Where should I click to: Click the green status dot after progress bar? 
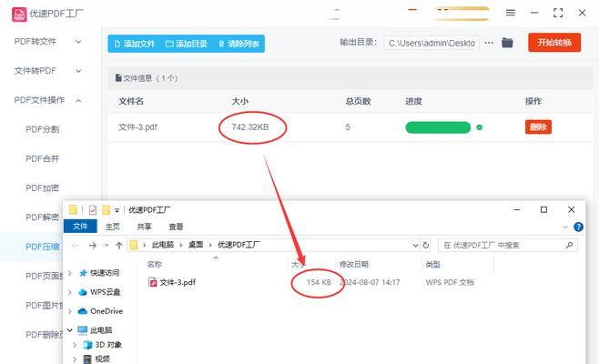coord(480,127)
